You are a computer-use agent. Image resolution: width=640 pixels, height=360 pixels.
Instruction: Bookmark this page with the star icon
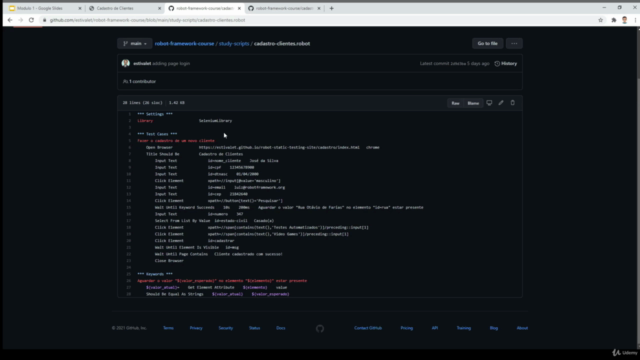pos(600,20)
